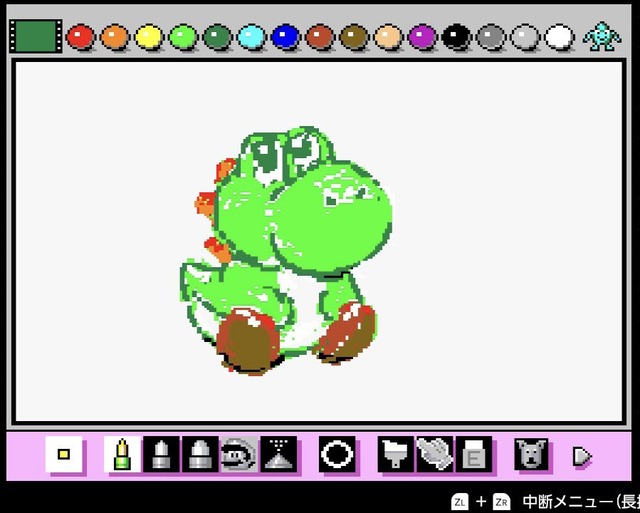Pick the yellow paint color
The width and height of the screenshot is (640, 513).
click(149, 37)
